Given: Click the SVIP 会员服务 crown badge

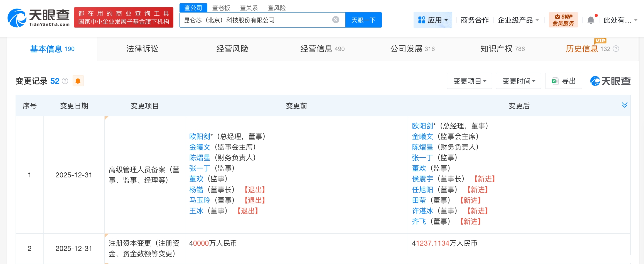Looking at the screenshot, I should (563, 19).
